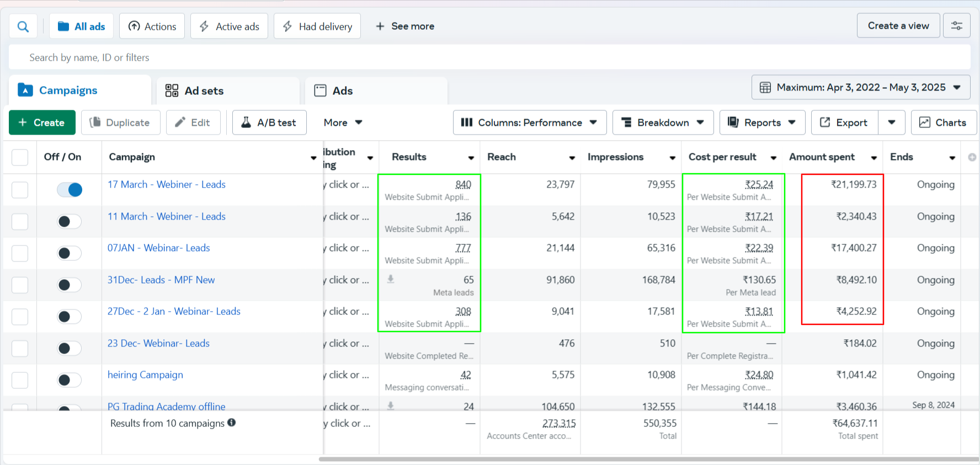The image size is (980, 465).
Task: Open Charts view
Action: (x=943, y=122)
